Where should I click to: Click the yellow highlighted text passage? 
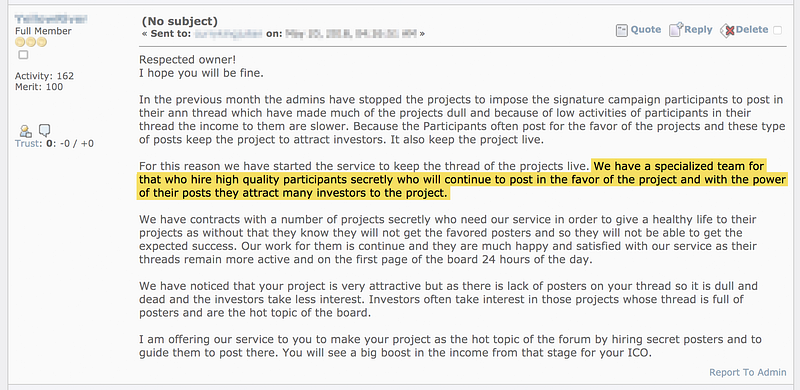461,180
